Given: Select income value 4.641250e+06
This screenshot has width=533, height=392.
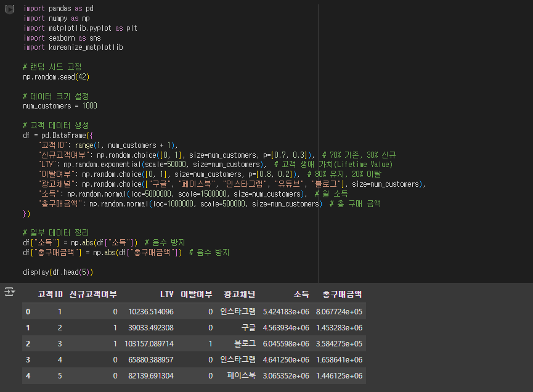Looking at the screenshot, I should click(286, 359).
